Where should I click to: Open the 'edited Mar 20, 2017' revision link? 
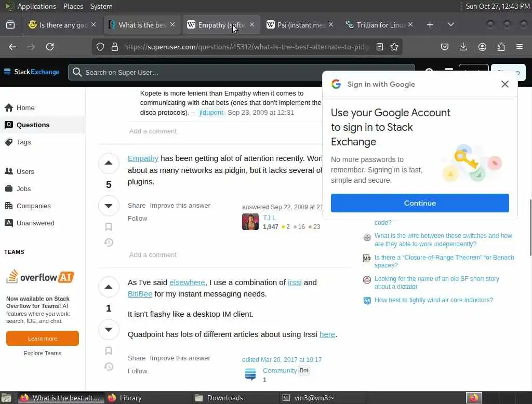pyautogui.click(x=282, y=359)
